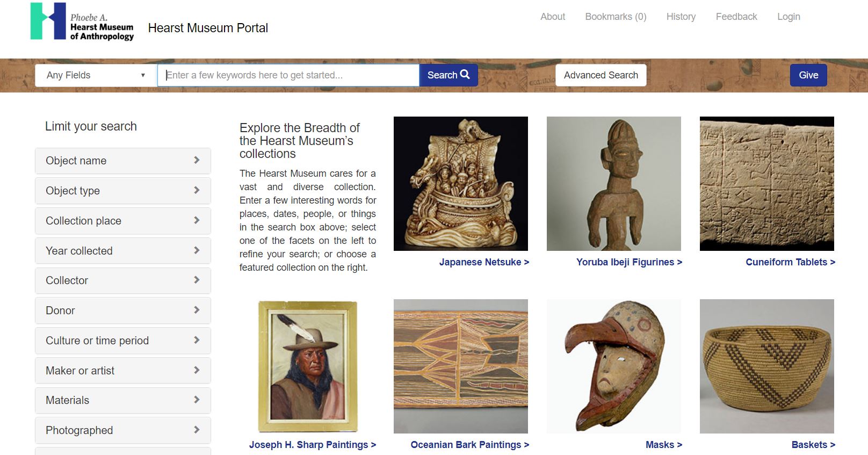Focus the keywords search input field

tap(288, 75)
